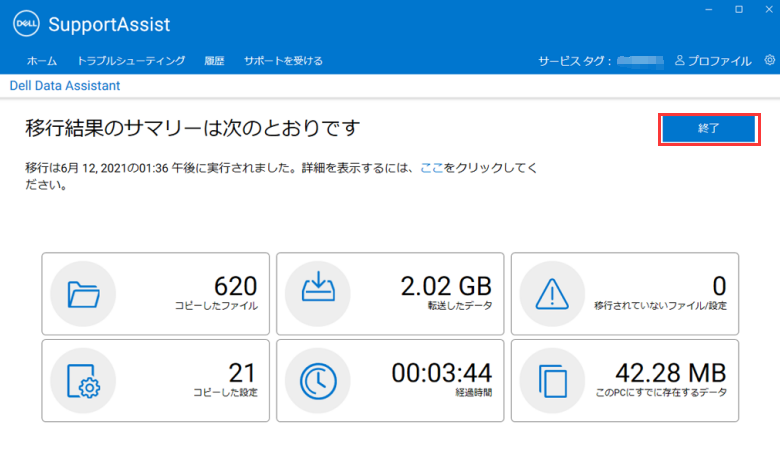Click the コピーしたファイル label
The image size is (780, 465).
[x=216, y=306]
